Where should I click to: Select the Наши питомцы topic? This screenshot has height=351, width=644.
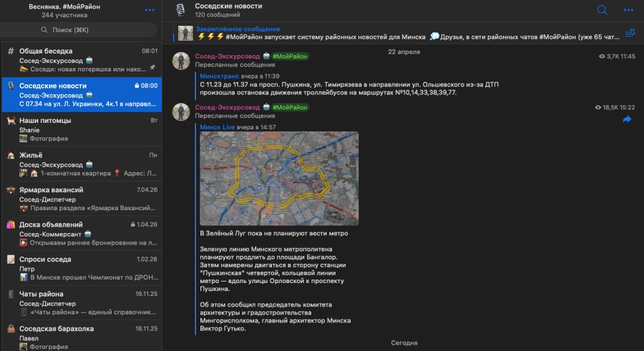[x=80, y=129]
